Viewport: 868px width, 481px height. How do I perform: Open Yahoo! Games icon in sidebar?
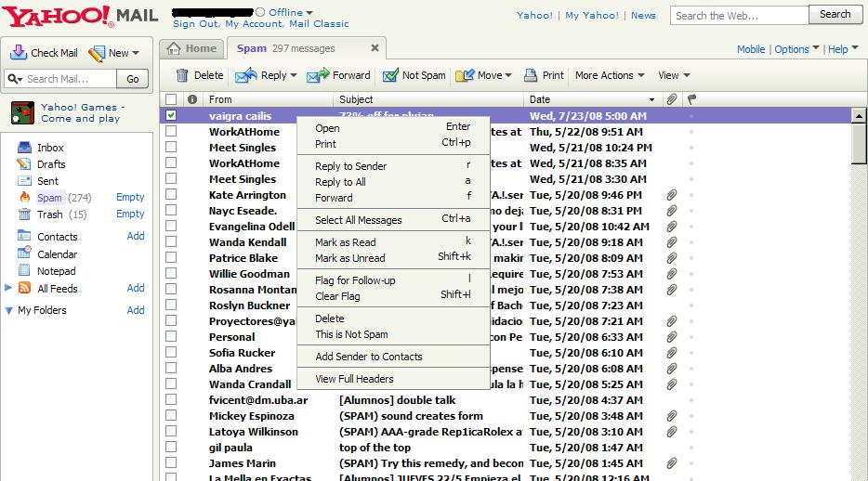click(x=22, y=112)
